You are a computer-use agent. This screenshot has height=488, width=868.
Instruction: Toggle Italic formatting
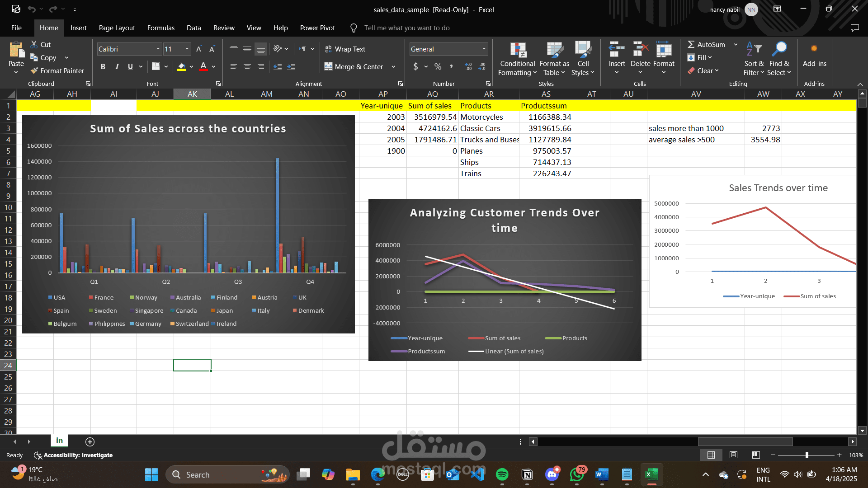117,66
